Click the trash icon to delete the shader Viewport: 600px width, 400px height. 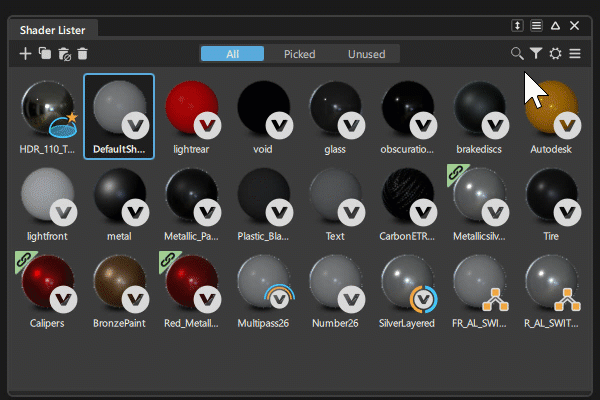pyautogui.click(x=82, y=54)
